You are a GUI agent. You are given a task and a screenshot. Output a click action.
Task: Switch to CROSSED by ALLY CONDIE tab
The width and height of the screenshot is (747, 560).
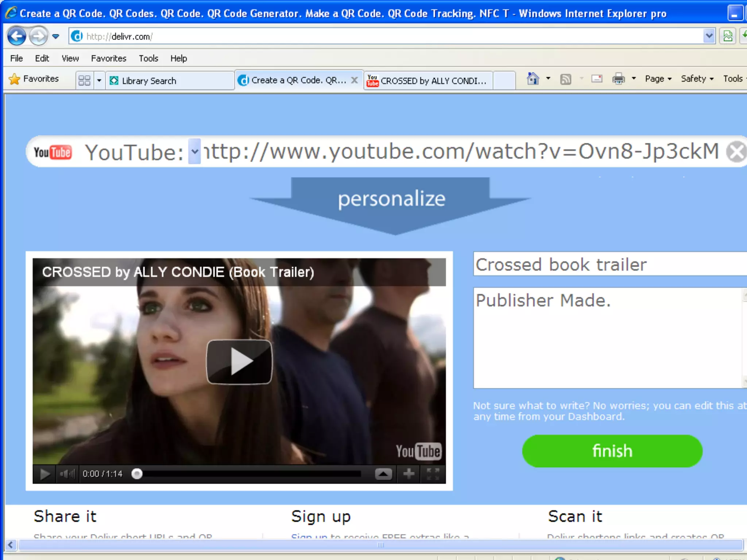428,81
